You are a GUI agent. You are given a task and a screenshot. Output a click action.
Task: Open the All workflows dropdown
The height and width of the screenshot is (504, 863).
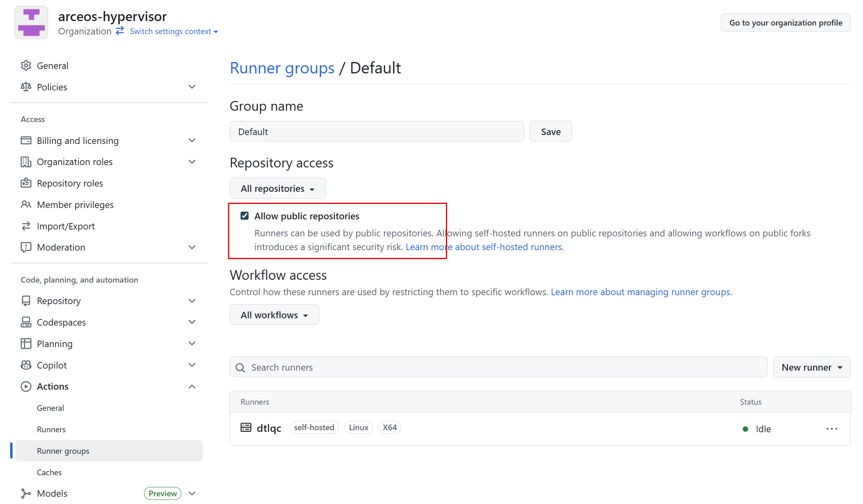point(274,315)
